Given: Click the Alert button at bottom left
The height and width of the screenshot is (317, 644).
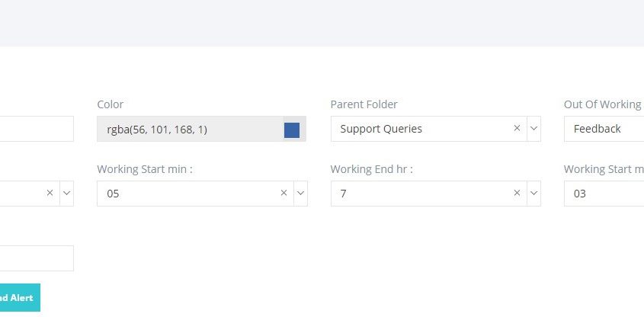Looking at the screenshot, I should click(20, 298).
